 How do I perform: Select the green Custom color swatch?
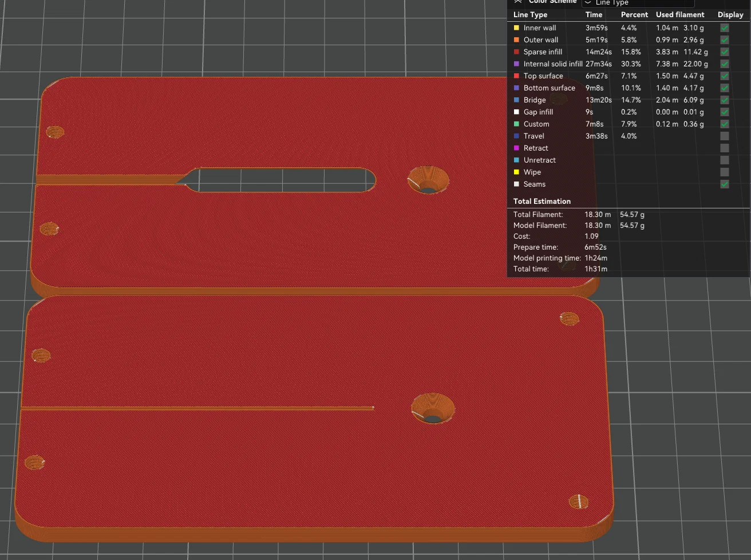click(x=516, y=124)
